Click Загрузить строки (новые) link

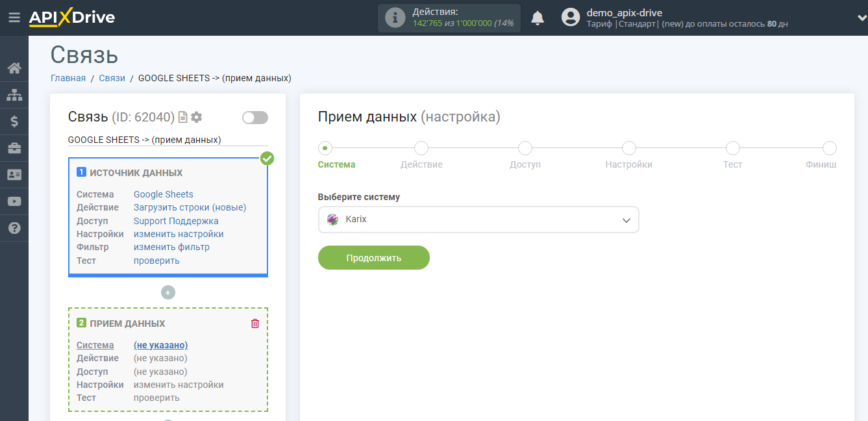tap(190, 207)
